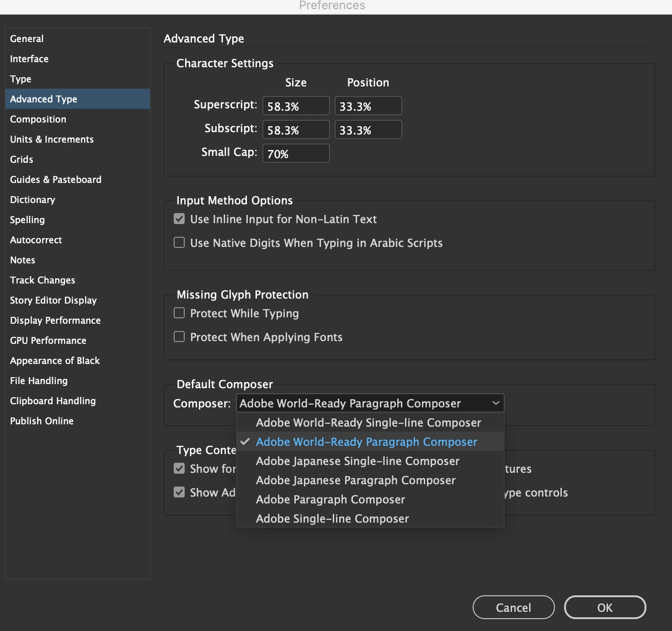Confirm preferences with OK
The image size is (672, 631).
tap(605, 607)
